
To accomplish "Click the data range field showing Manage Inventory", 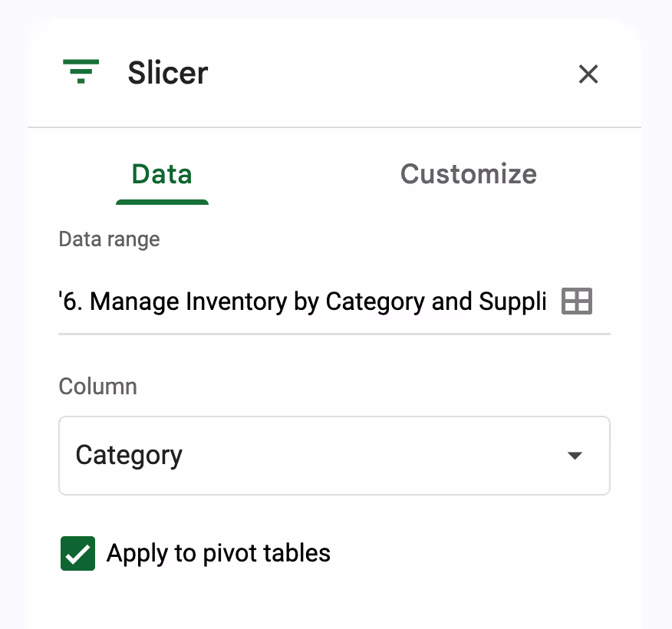I will pyautogui.click(x=303, y=301).
